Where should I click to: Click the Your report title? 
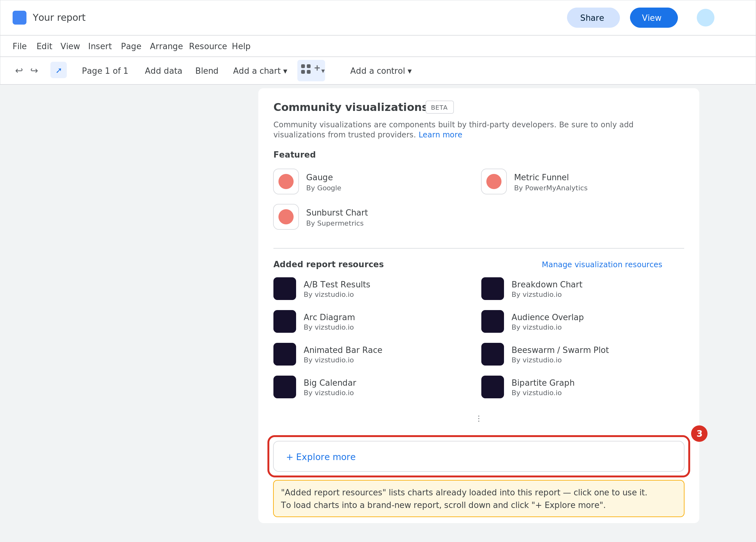pos(59,18)
